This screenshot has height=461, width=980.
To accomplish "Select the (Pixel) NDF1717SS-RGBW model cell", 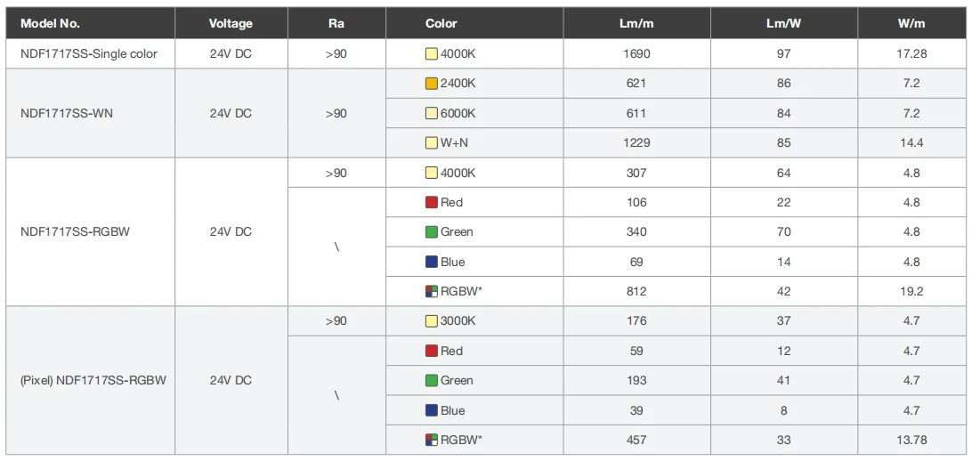I will click(x=93, y=380).
